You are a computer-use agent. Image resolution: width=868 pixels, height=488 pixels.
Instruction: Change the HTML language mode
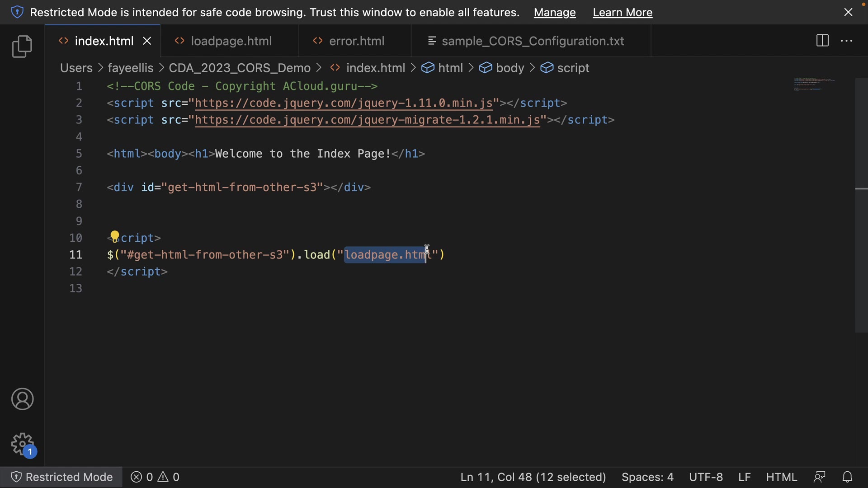coord(781,477)
